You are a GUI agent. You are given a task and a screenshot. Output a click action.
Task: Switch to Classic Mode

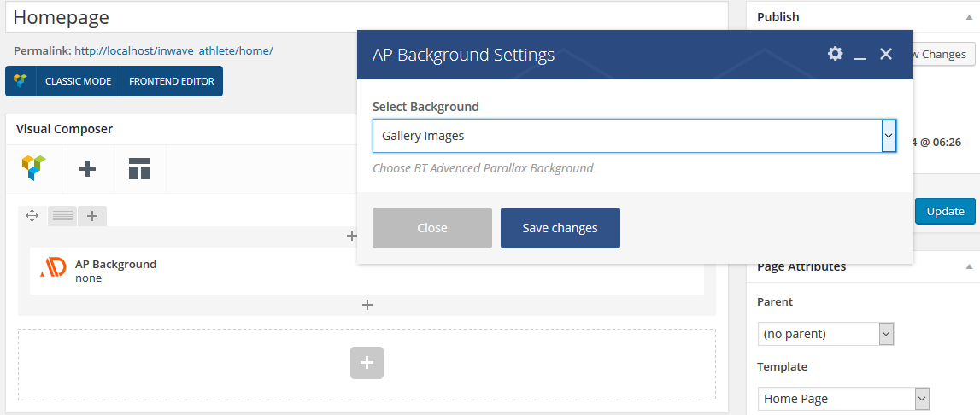(x=78, y=81)
